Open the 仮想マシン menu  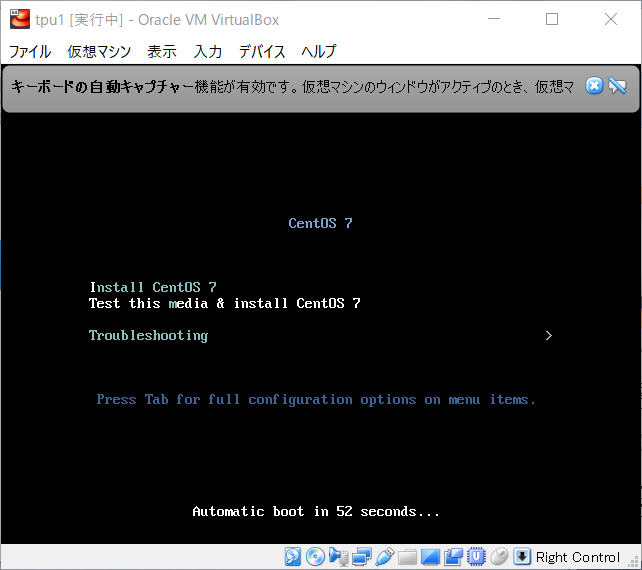coord(99,52)
